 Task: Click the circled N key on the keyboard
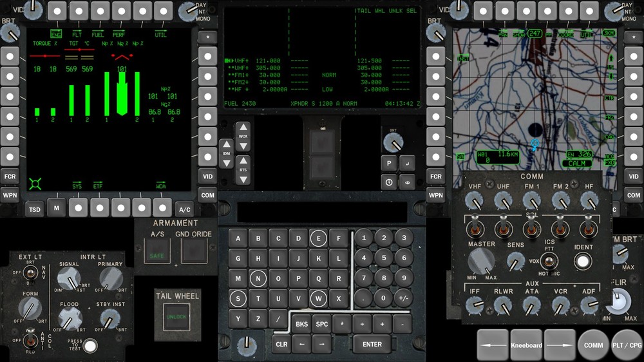tap(258, 278)
